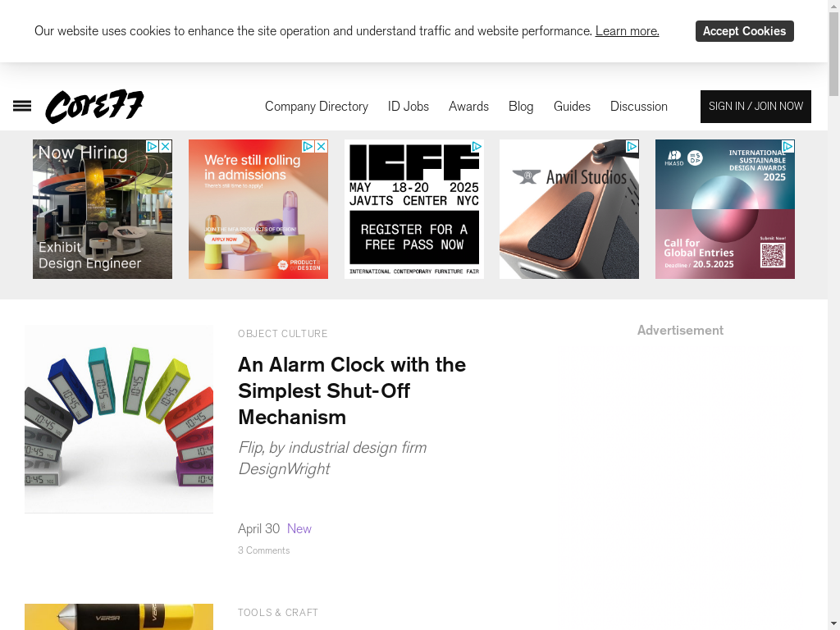Screen dimensions: 840x630
Task: Visit the Discussion forum link
Action: tap(638, 107)
